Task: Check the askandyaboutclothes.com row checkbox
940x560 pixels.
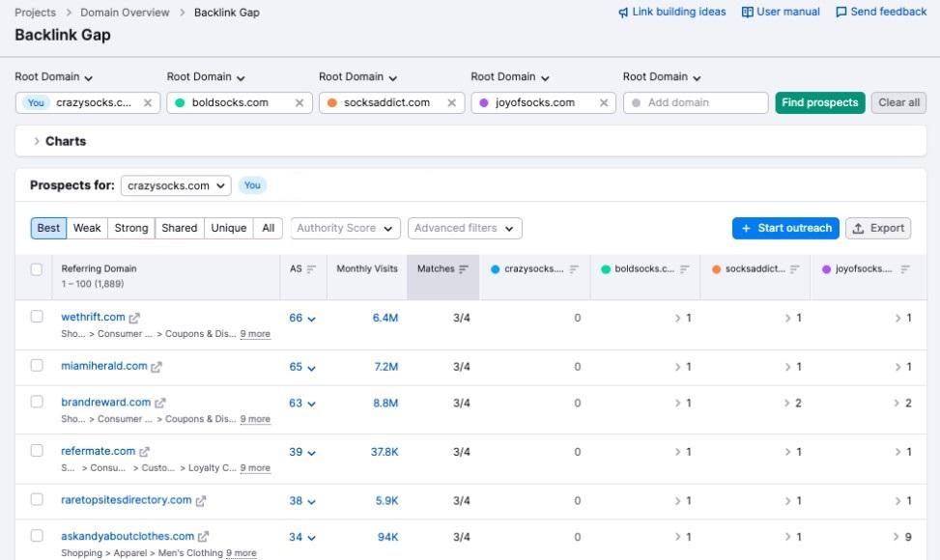Action: [x=37, y=536]
